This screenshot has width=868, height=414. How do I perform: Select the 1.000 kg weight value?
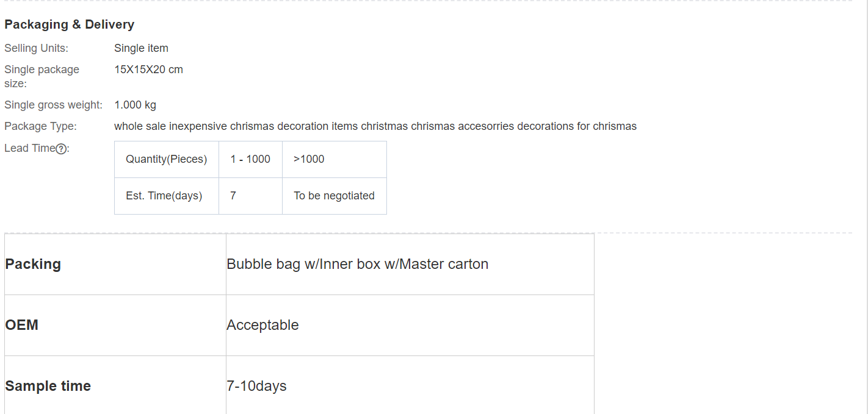click(x=135, y=105)
